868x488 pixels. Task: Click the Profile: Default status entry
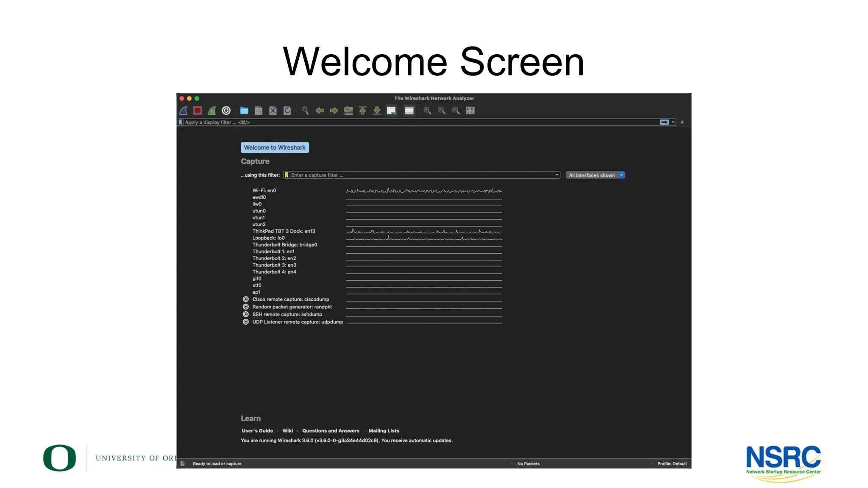[672, 464]
